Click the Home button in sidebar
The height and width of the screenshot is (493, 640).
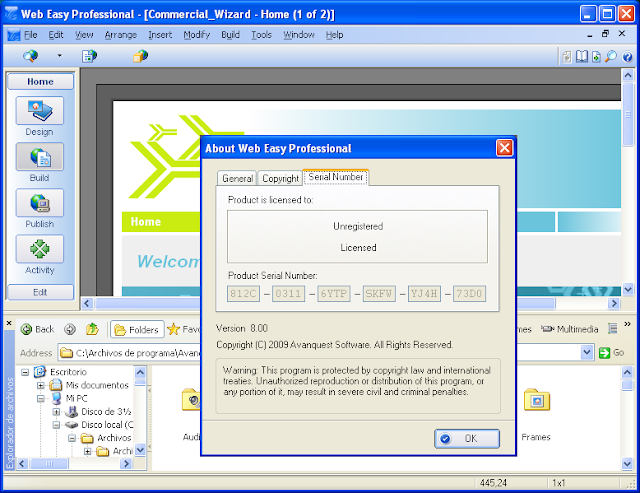[40, 82]
